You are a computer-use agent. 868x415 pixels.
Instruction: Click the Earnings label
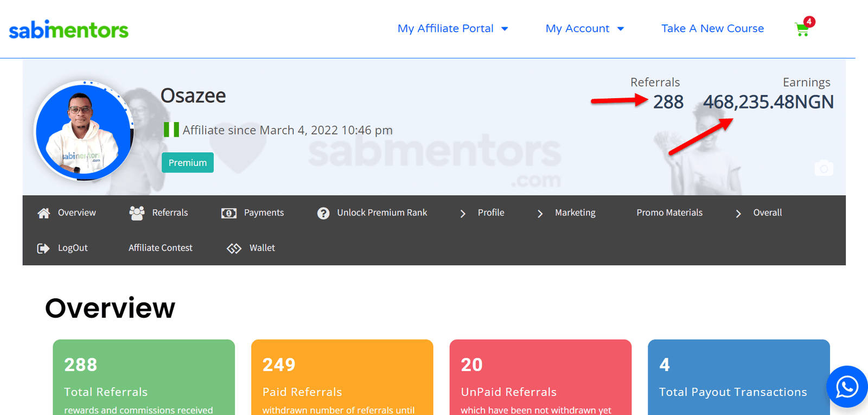pyautogui.click(x=806, y=82)
